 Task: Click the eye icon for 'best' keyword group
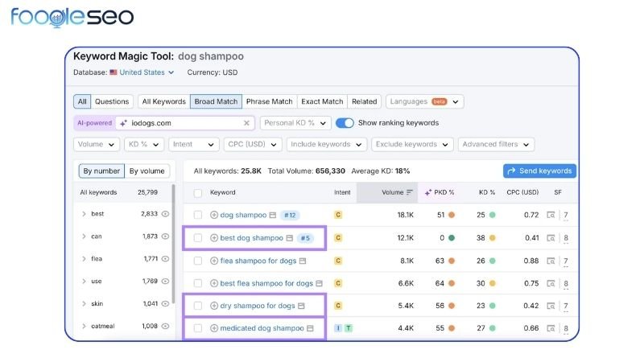click(165, 214)
